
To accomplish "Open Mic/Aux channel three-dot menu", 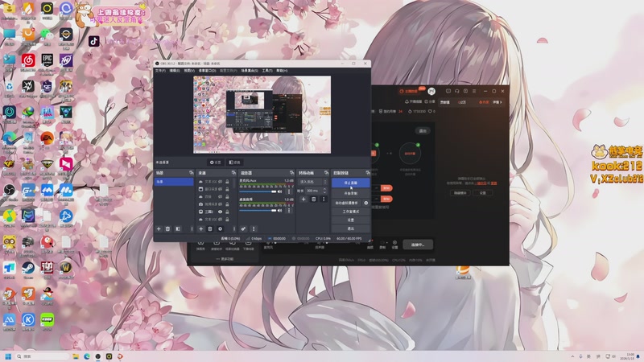I will pyautogui.click(x=289, y=191).
